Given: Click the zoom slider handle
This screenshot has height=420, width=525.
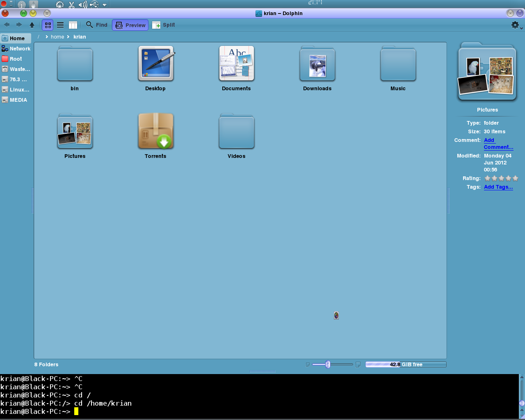Looking at the screenshot, I should pos(328,365).
